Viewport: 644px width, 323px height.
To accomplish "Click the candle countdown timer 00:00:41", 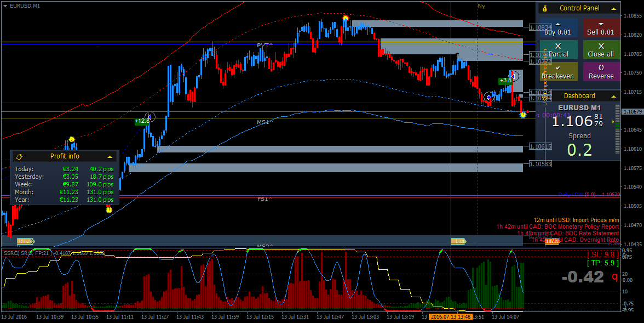I will 553,116.
